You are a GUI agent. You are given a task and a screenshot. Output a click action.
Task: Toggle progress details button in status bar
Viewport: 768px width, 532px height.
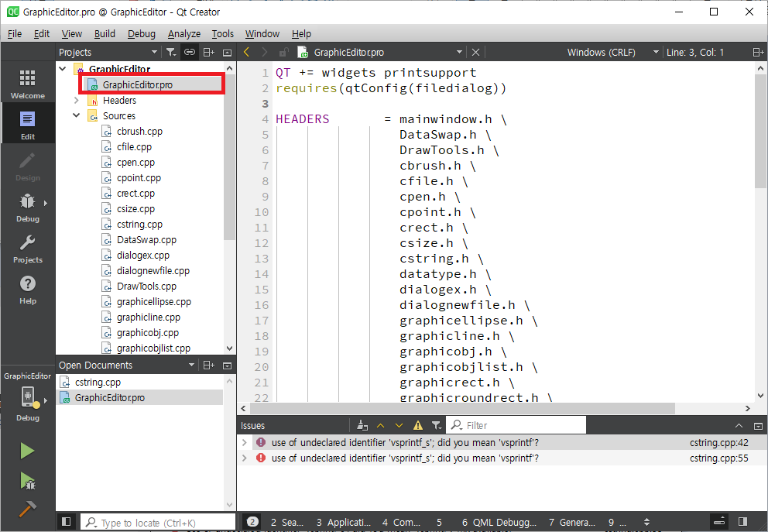(x=719, y=522)
